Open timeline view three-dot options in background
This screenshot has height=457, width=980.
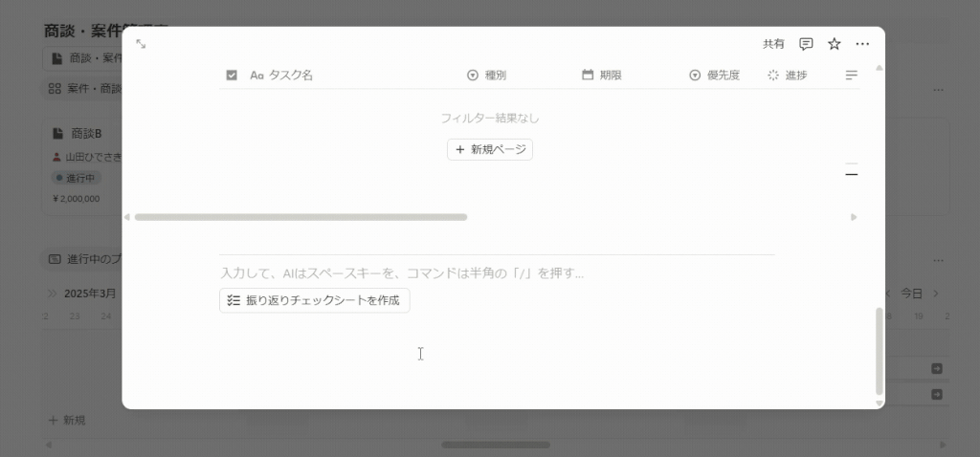(x=938, y=260)
